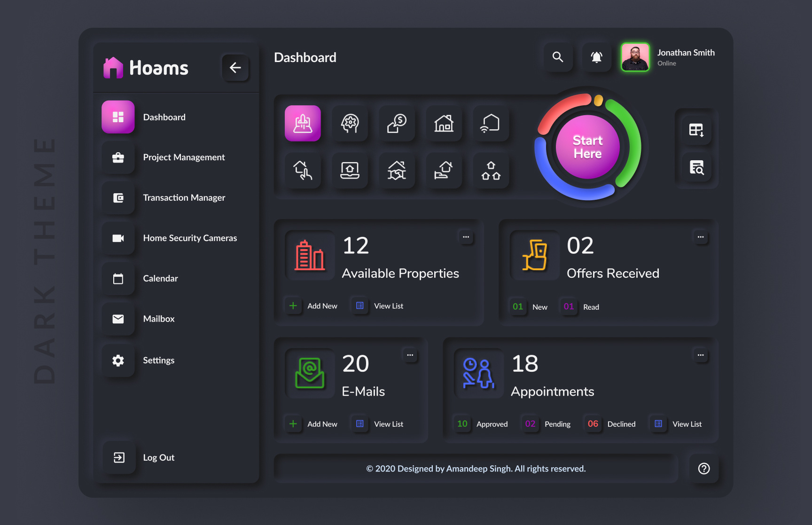Select the highlighted rocket launch tool
The width and height of the screenshot is (812, 525).
303,124
